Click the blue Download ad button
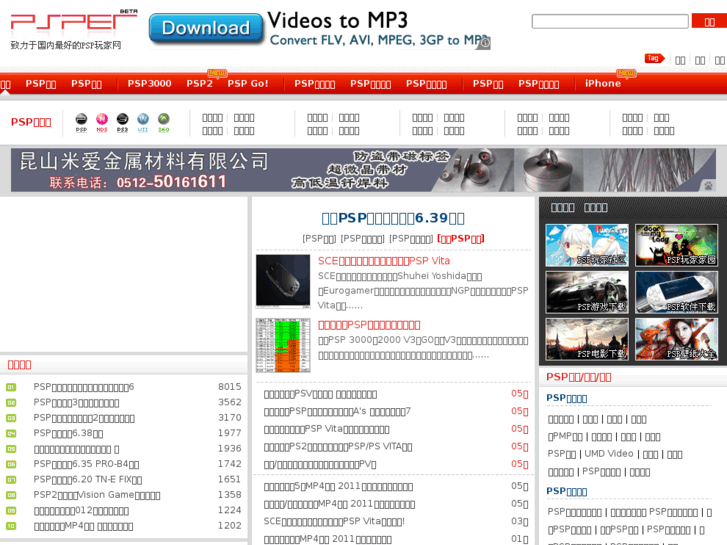The height and width of the screenshot is (545, 727). 206,28
